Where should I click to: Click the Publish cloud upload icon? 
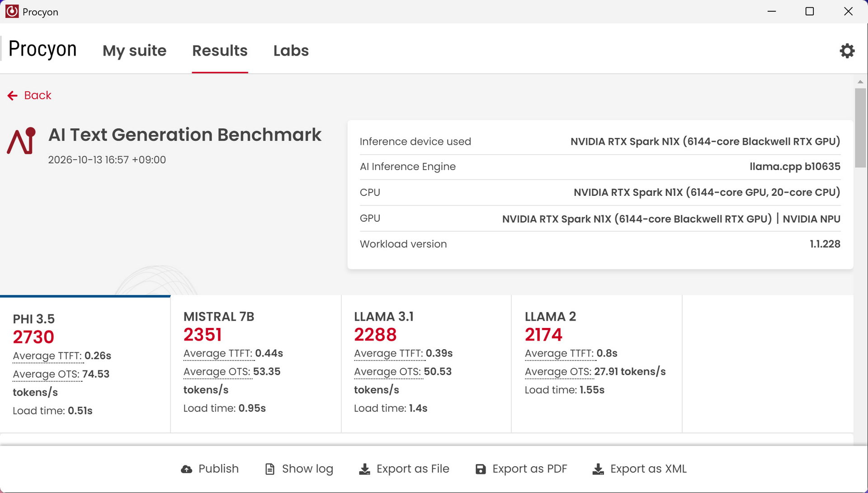[186, 469]
